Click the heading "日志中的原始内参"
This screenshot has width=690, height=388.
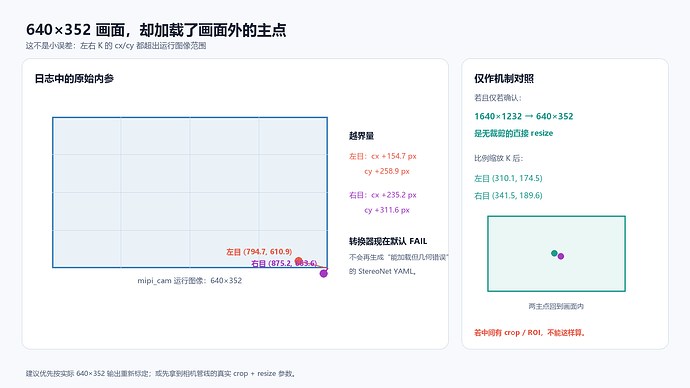(x=74, y=79)
